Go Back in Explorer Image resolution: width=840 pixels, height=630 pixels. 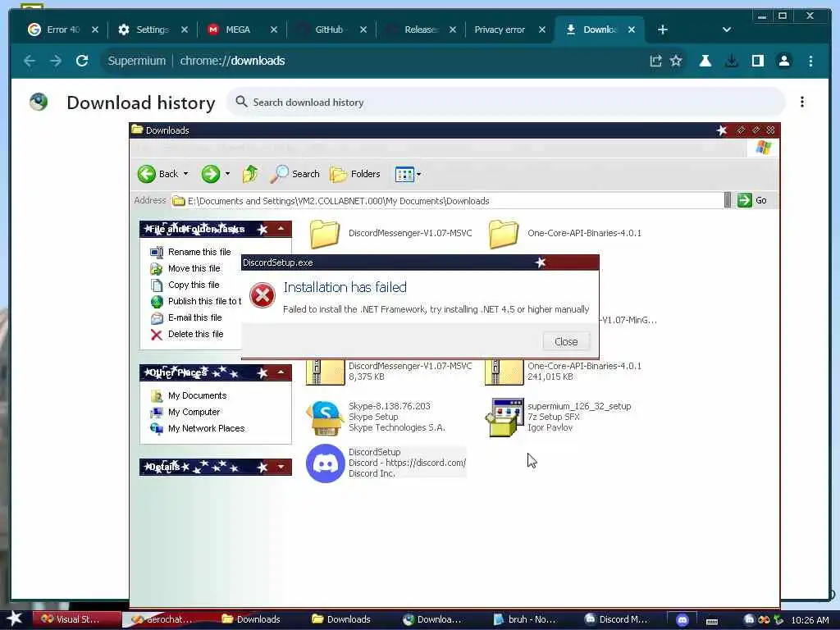pos(158,174)
